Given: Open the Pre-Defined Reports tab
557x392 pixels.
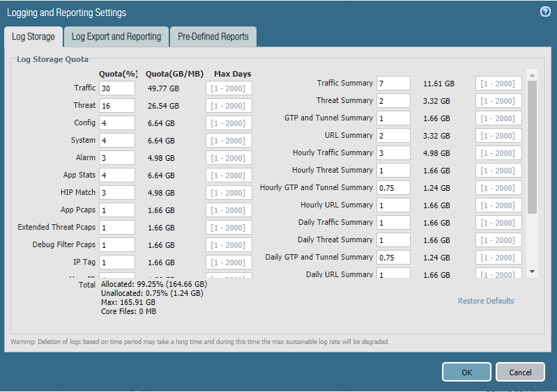Looking at the screenshot, I should click(x=213, y=37).
